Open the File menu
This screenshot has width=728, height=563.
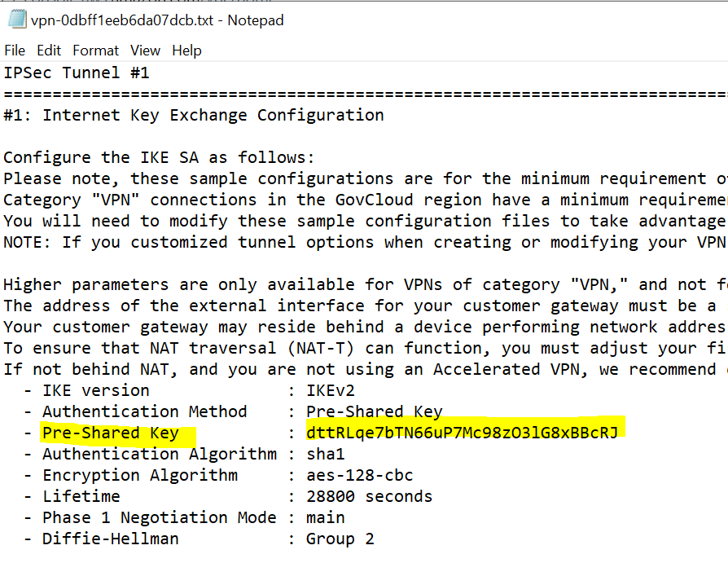[15, 51]
